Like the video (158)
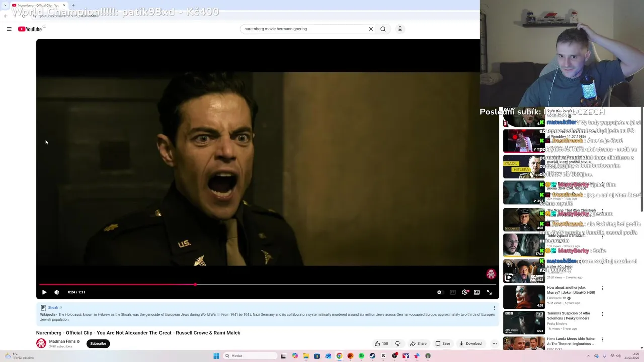Image resolution: width=644 pixels, height=362 pixels. pos(381,344)
